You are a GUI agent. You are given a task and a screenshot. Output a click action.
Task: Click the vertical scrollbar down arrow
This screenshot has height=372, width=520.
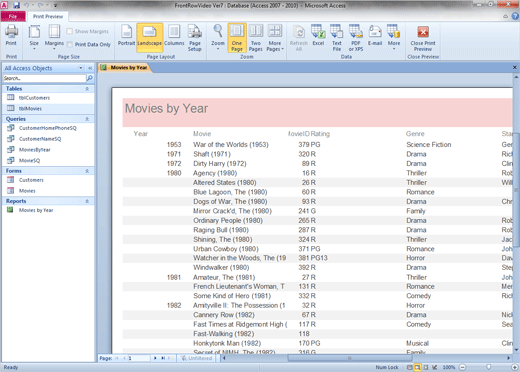coord(516,350)
